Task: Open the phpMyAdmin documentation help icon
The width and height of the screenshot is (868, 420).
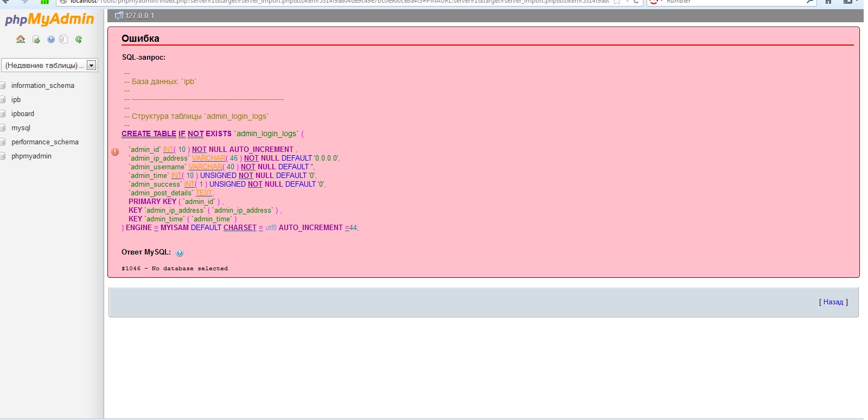Action: click(x=51, y=39)
